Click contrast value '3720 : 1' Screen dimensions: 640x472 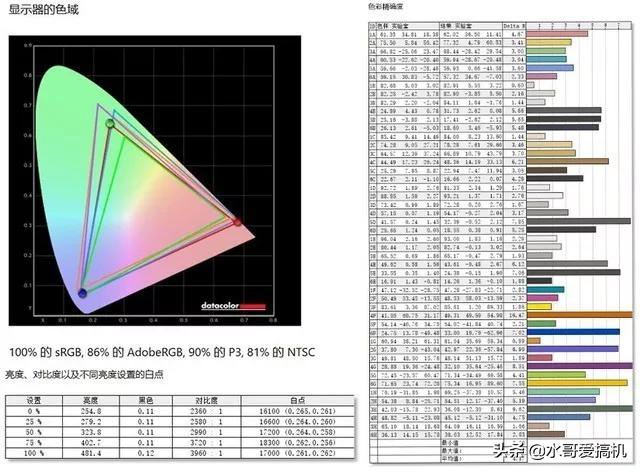coord(206,443)
